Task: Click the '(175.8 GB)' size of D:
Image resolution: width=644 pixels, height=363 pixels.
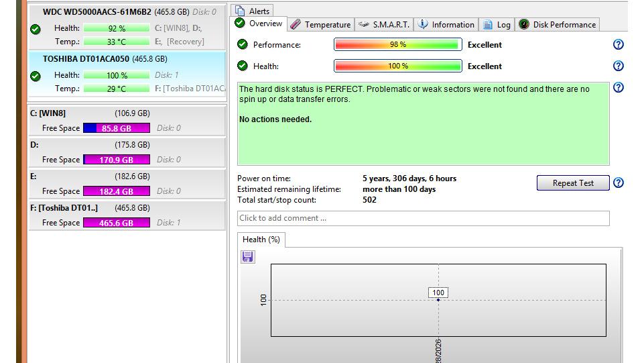Action: click(x=132, y=145)
